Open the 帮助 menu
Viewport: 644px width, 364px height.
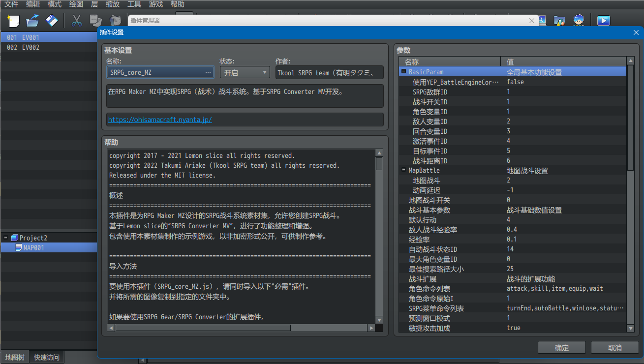(178, 4)
